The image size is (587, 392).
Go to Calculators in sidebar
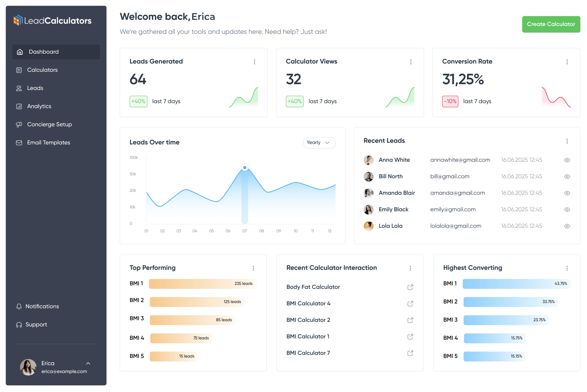coord(42,70)
